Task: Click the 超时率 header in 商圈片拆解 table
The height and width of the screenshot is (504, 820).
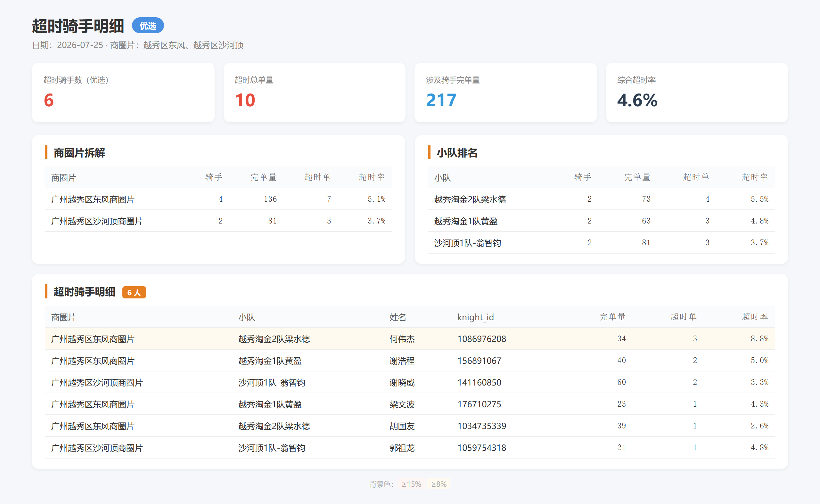Action: [x=372, y=177]
